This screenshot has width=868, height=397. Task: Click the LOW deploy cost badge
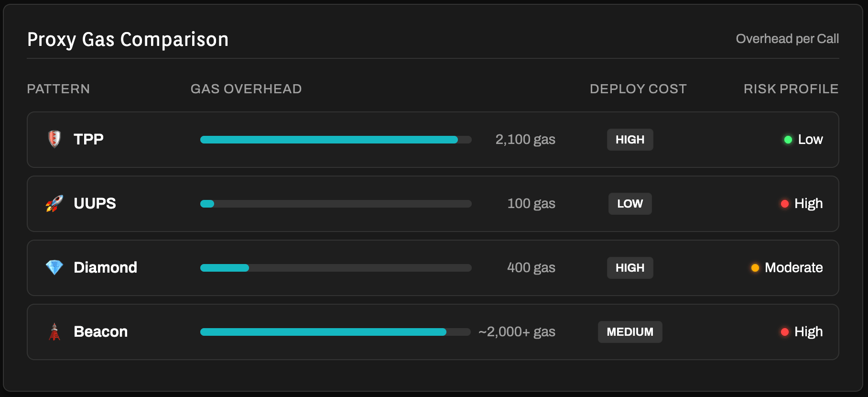[630, 204]
